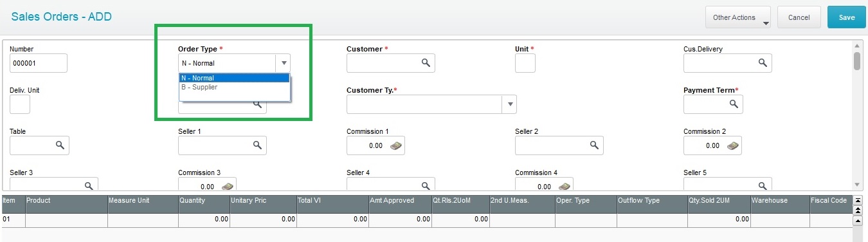Image resolution: width=868 pixels, height=242 pixels.
Task: Open the Commission 1 calculator icon
Action: pos(396,145)
